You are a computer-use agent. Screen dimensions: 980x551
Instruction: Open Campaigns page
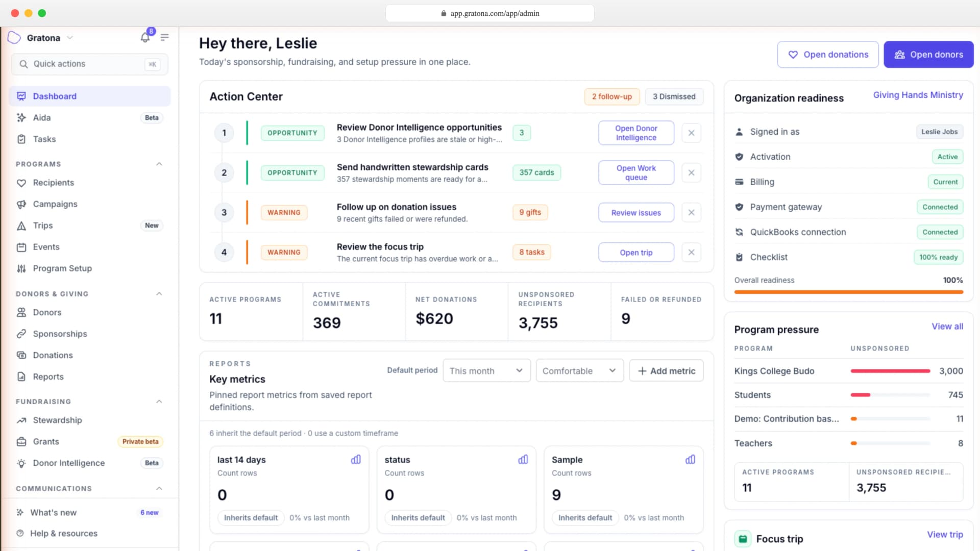coord(90,204)
